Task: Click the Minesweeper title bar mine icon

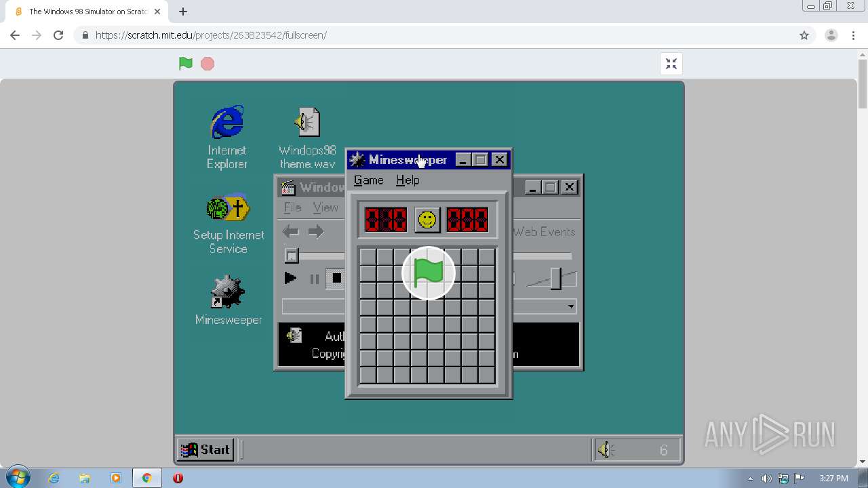Action: click(x=357, y=160)
